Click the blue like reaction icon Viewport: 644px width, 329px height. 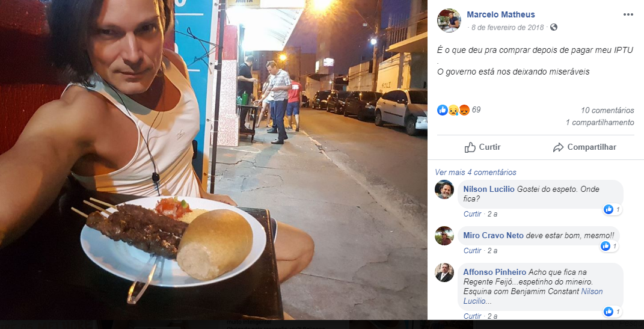click(x=443, y=109)
